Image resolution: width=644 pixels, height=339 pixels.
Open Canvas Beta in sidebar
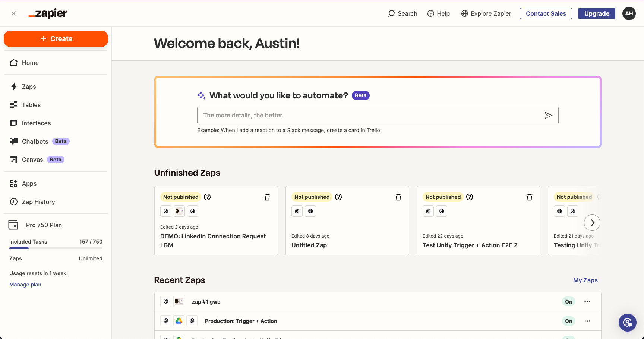(33, 160)
